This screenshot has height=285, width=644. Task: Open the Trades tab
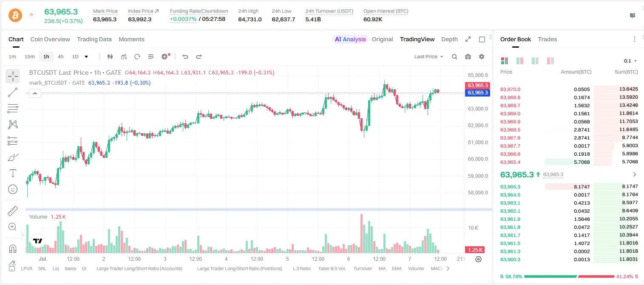coord(548,39)
